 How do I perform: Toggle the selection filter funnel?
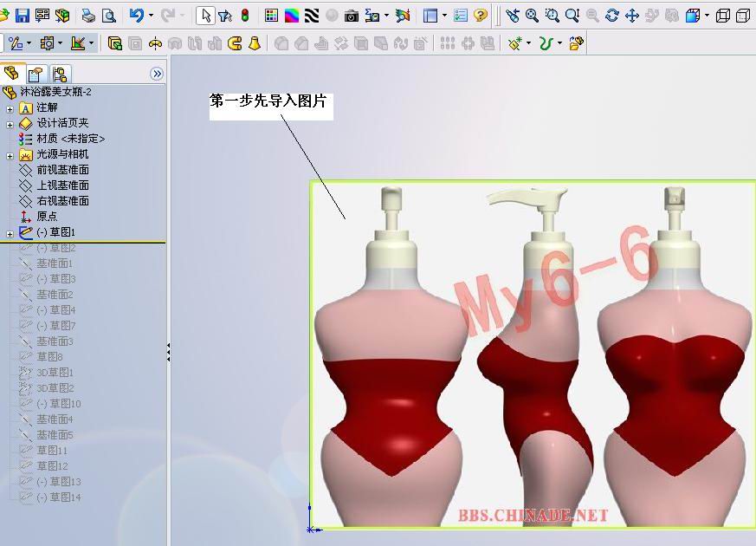click(x=224, y=16)
